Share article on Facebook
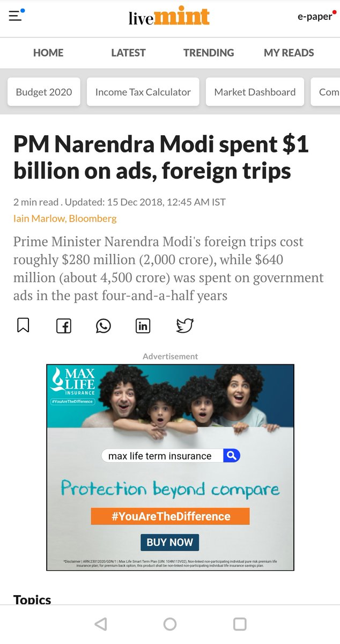The height and width of the screenshot is (644, 340). tap(64, 326)
